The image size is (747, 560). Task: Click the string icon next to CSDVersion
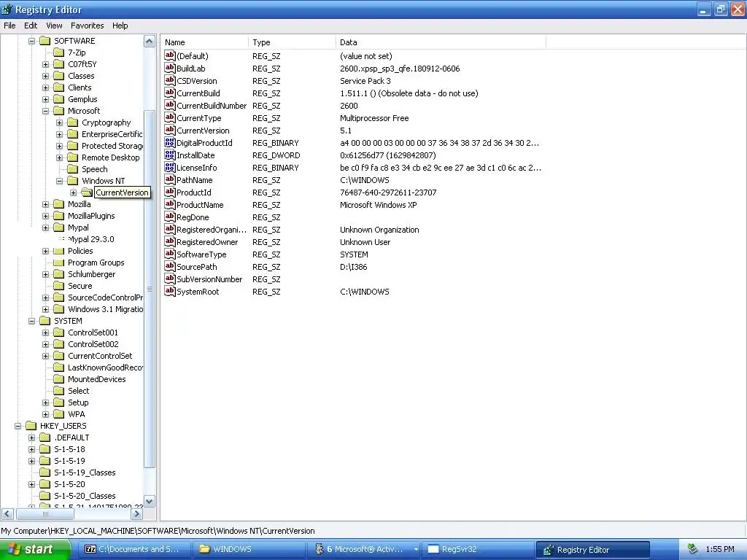pyautogui.click(x=169, y=80)
